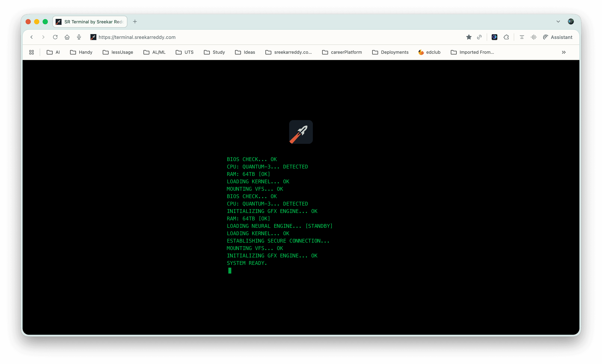Open a new tab with the plus button
This screenshot has width=602, height=364.
click(135, 21)
